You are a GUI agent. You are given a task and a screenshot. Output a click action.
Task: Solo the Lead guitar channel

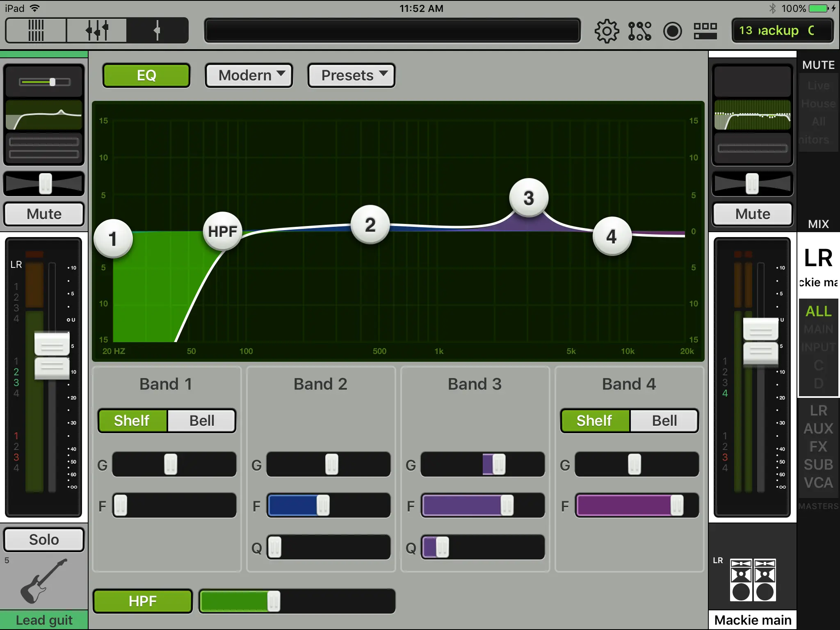click(x=44, y=540)
